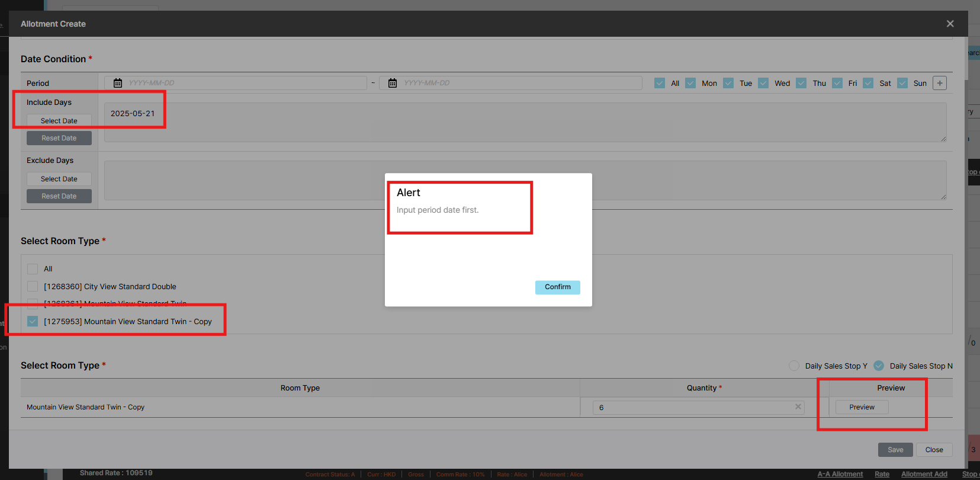Click Select Date under Include Days
The image size is (980, 480).
[x=59, y=121]
